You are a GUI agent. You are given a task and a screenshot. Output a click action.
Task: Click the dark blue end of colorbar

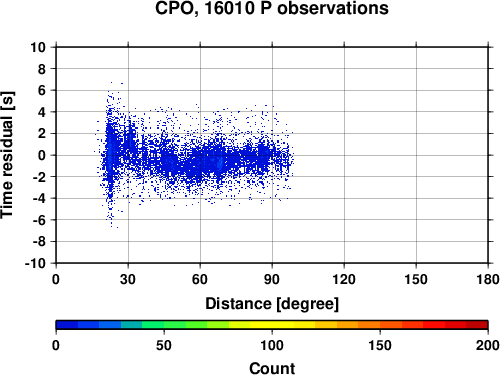67,325
